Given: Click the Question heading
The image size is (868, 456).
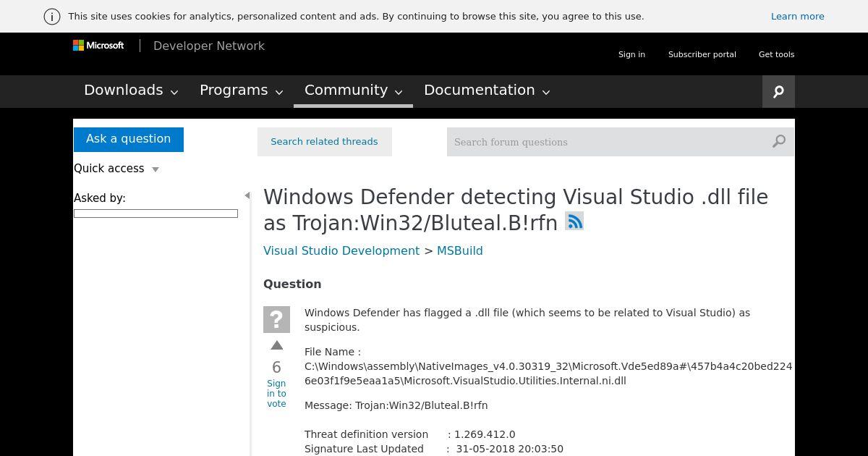Looking at the screenshot, I should [x=292, y=284].
